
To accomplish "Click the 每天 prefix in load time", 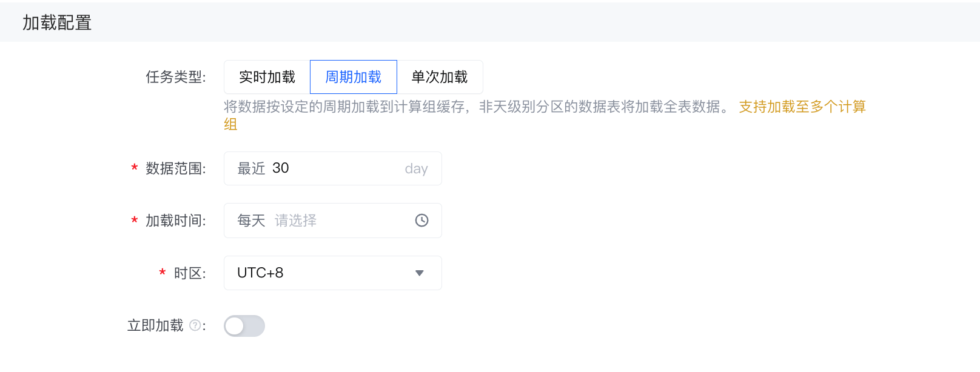I will 251,221.
